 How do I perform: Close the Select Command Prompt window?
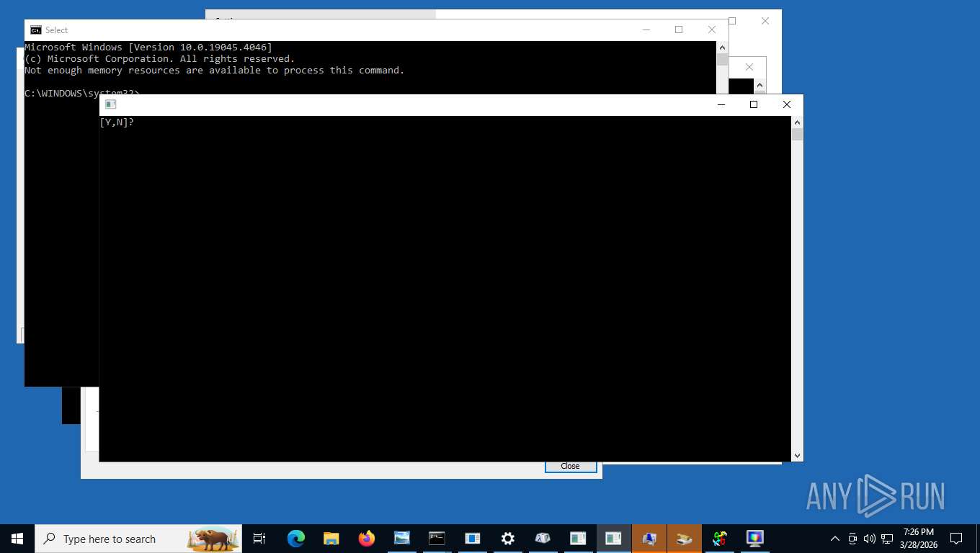[x=712, y=30]
